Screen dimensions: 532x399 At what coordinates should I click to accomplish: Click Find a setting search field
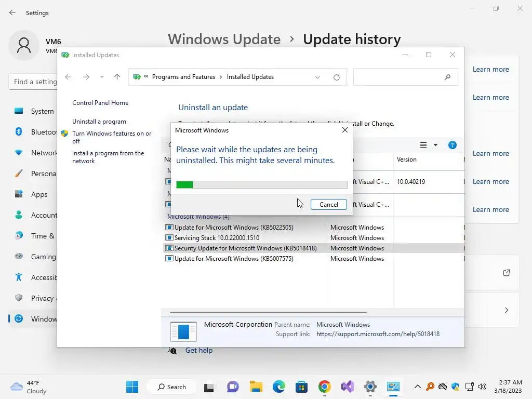[33, 82]
